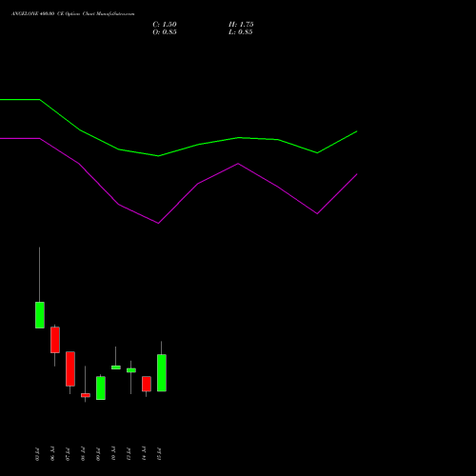This screenshot has width=476, height=476.
Task: Select the tall first green candlestick body
Action: (40, 315)
